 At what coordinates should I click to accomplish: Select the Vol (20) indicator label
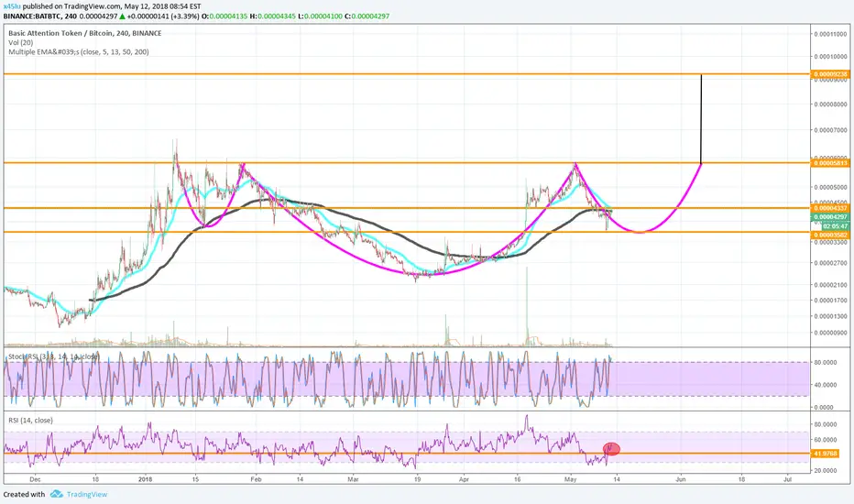tap(20, 42)
